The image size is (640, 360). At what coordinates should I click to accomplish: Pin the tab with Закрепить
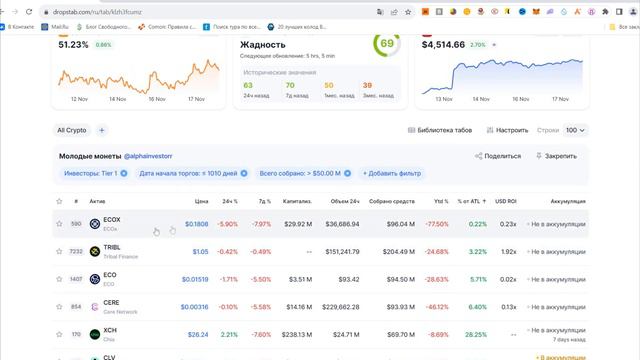coord(556,156)
